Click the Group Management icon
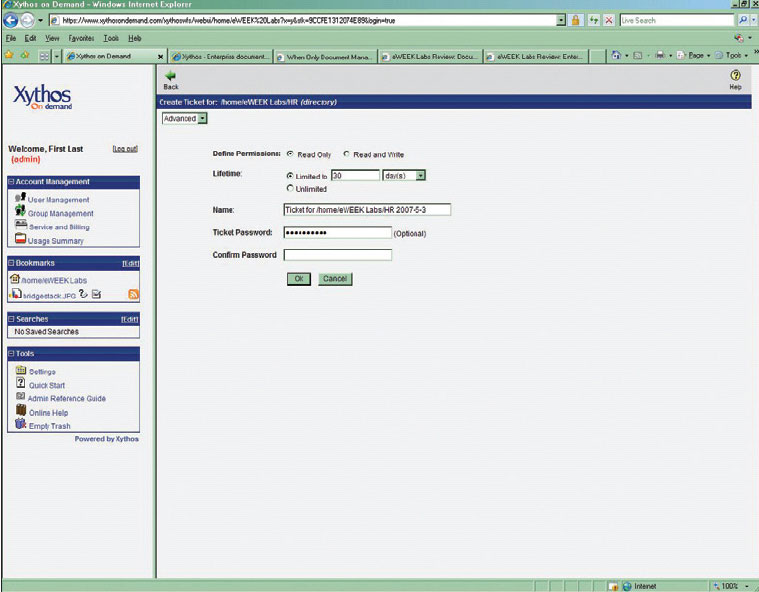Viewport: 759px width, 592px height. point(20,212)
